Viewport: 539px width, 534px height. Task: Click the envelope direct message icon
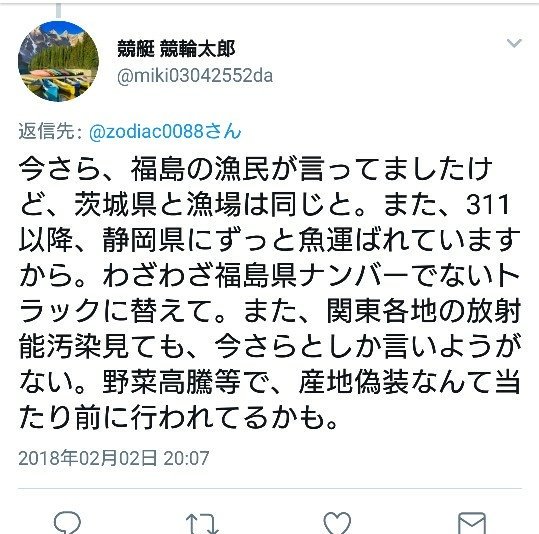tap(472, 523)
